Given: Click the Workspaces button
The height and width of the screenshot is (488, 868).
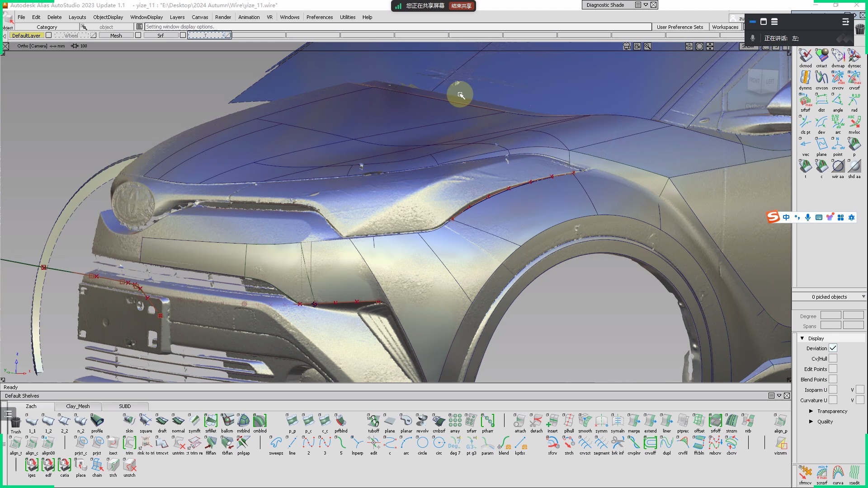Looking at the screenshot, I should pos(725,27).
